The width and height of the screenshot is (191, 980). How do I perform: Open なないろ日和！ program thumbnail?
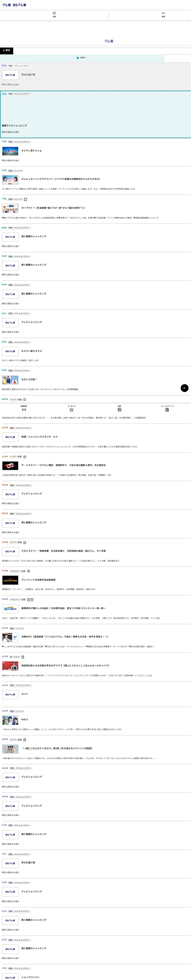10,380
